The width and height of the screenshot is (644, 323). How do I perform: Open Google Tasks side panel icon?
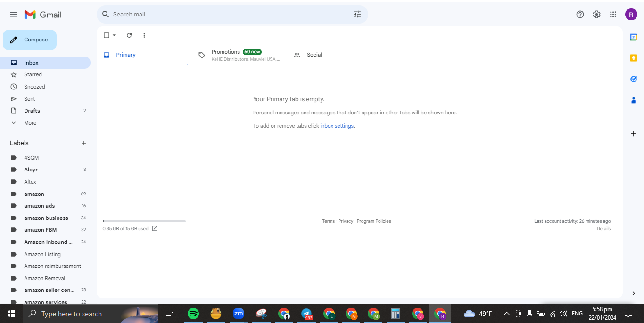[x=634, y=79]
